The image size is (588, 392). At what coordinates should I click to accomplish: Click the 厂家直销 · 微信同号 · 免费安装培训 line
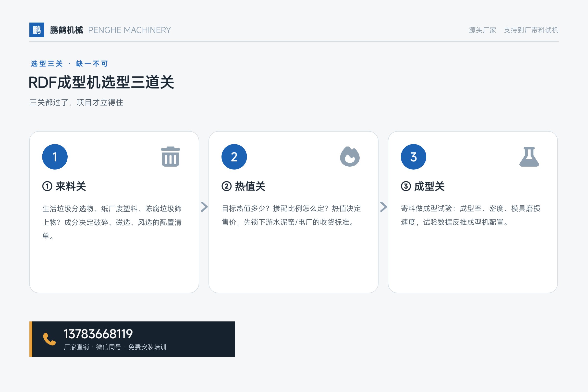pyautogui.click(x=115, y=347)
